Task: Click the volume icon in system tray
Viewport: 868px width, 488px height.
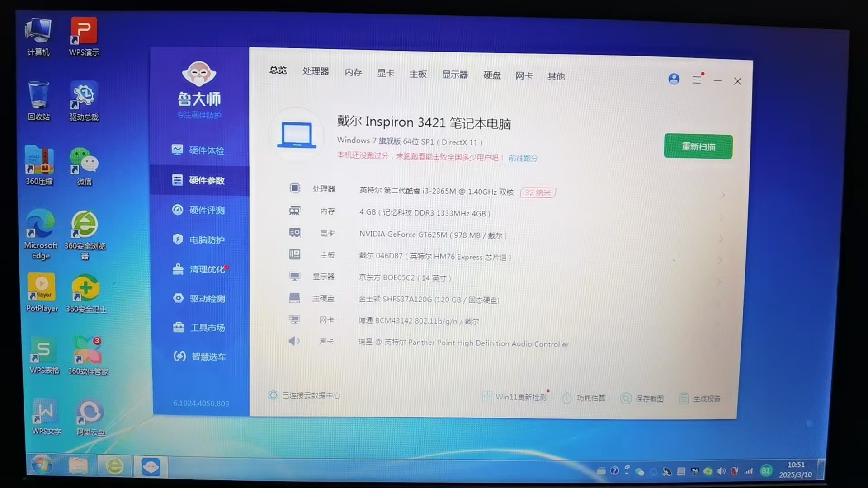Action: pyautogui.click(x=722, y=471)
